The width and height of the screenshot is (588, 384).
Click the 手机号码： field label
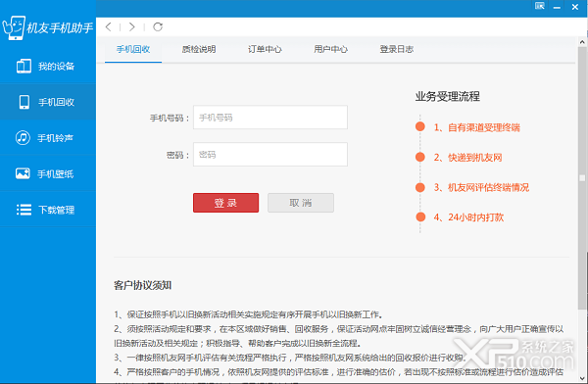[170, 119]
